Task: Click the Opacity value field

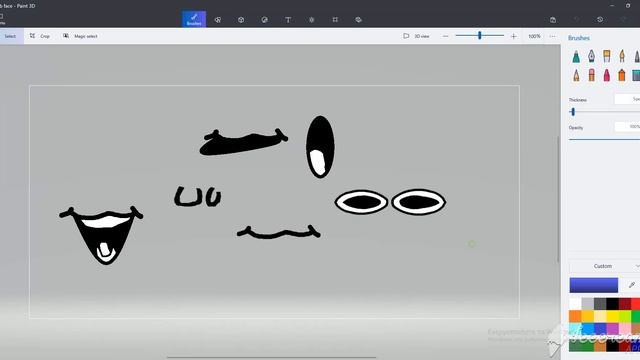Action: pos(627,127)
